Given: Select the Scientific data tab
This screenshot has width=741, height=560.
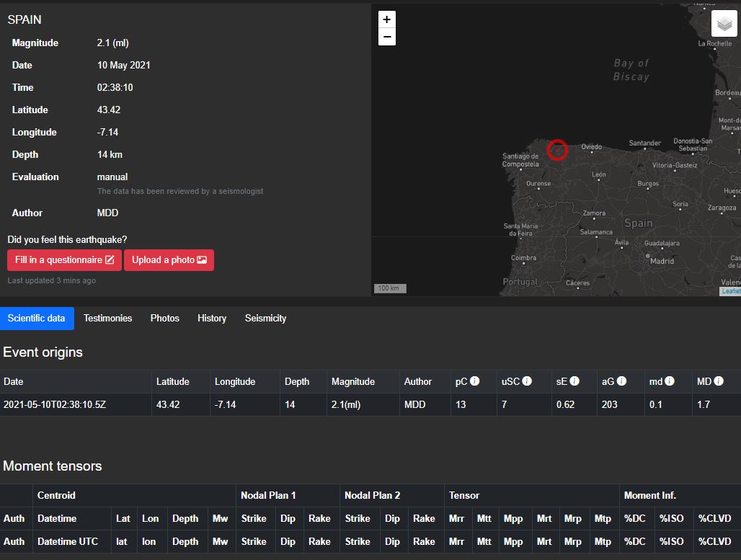Looking at the screenshot, I should (x=37, y=319).
